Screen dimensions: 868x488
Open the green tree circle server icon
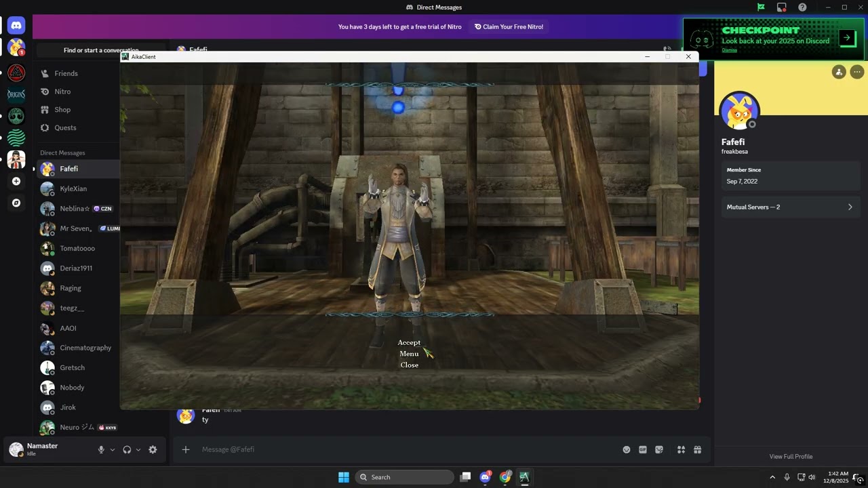click(16, 116)
